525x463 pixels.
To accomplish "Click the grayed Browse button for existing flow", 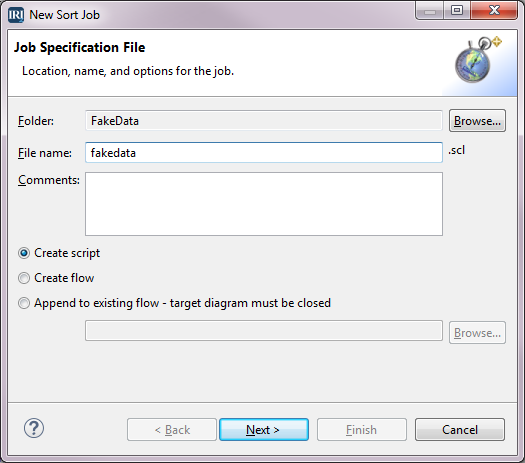I will [x=477, y=333].
